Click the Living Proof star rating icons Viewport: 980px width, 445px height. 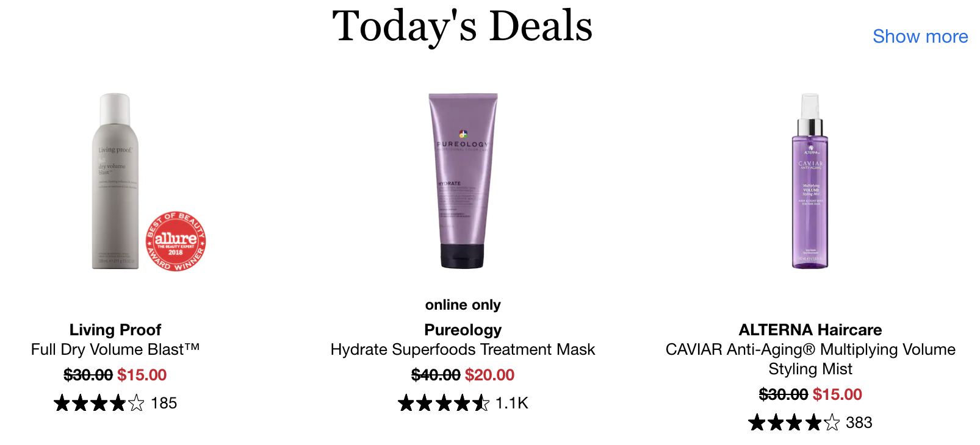99,403
